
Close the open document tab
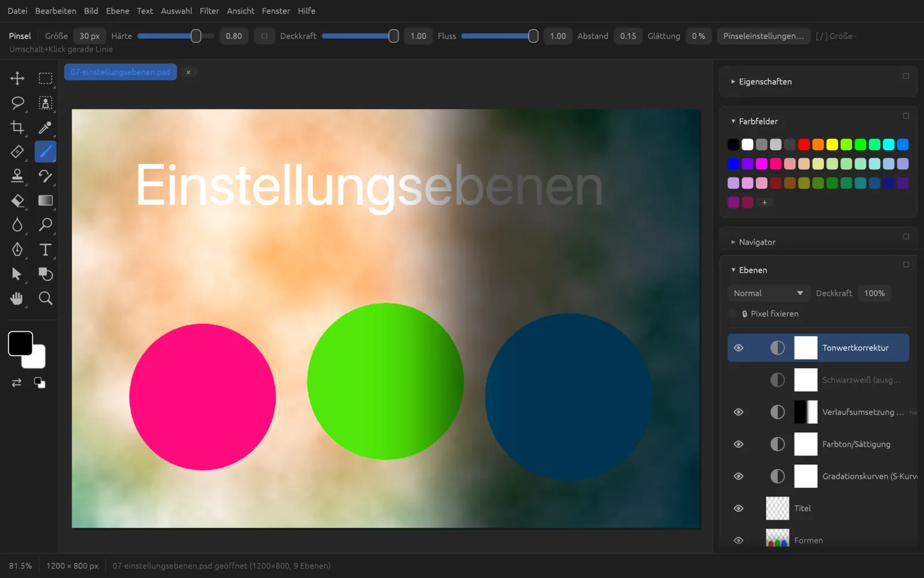188,72
